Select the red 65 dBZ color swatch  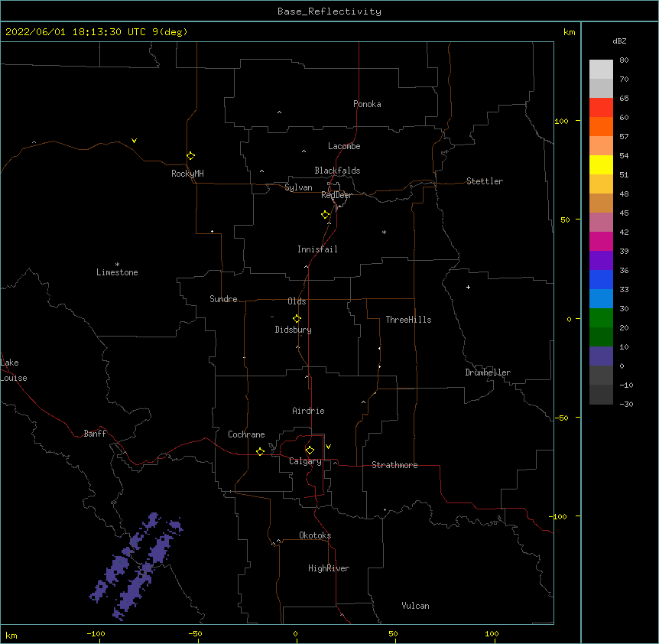tap(601, 107)
